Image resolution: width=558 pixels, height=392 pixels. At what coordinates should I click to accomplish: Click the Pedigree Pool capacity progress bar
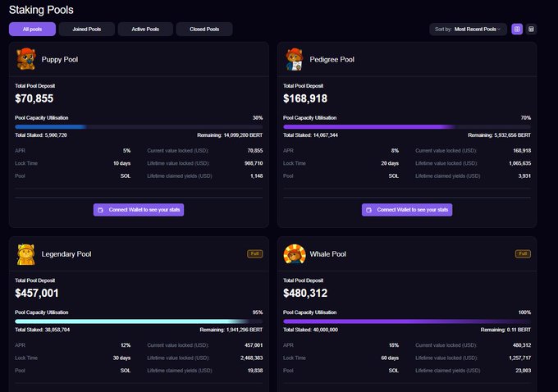[x=407, y=126]
